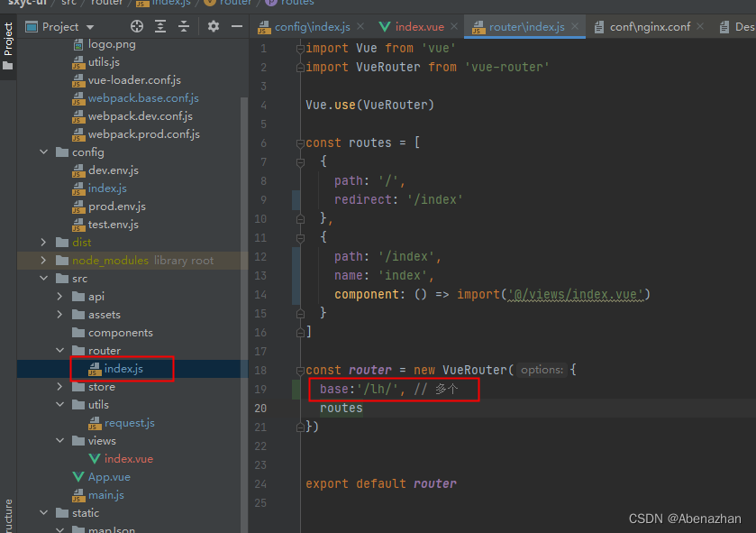
Task: Click the routes breadcrumb in navigation bar
Action: click(x=296, y=3)
